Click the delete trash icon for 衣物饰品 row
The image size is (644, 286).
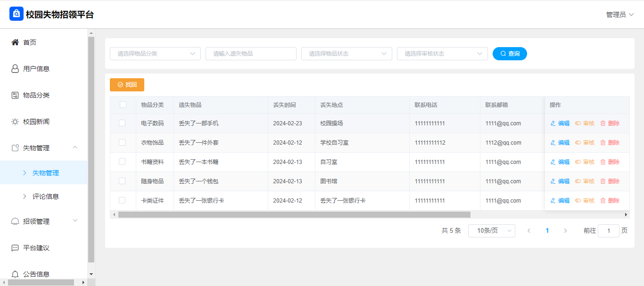pyautogui.click(x=603, y=143)
